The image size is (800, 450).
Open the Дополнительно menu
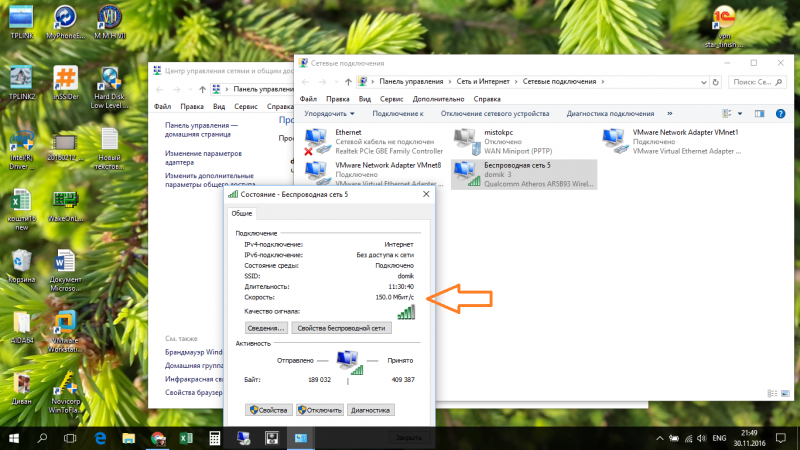(x=437, y=99)
